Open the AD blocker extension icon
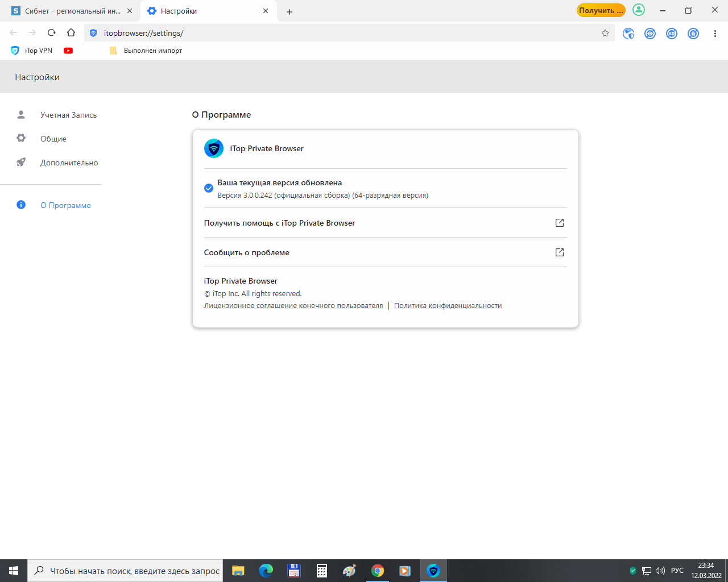Screen dimensions: 728x582 click(x=672, y=34)
